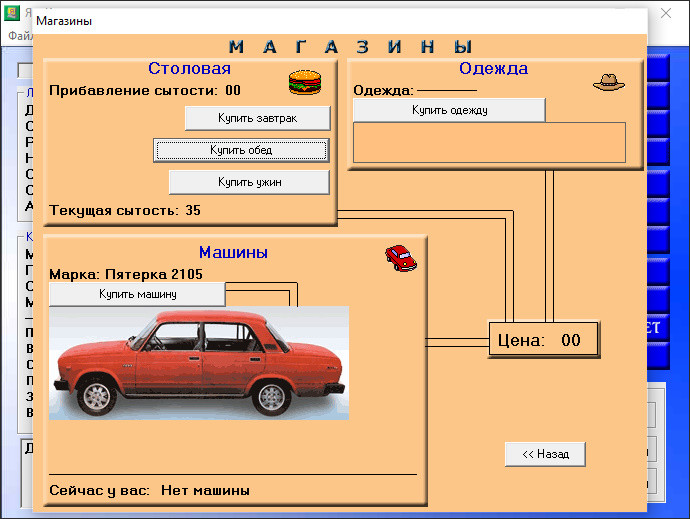This screenshot has height=519, width=690.
Task: Click the green app icon in title bar
Action: (x=14, y=13)
